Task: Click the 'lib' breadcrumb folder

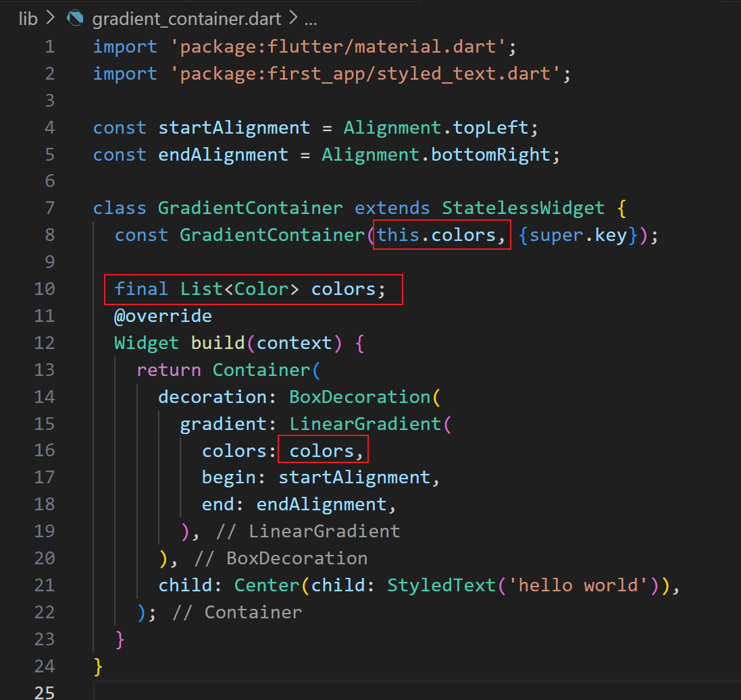Action: click(x=28, y=19)
